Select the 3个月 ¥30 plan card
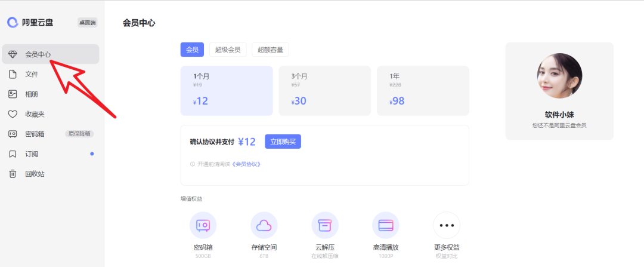 (x=325, y=91)
